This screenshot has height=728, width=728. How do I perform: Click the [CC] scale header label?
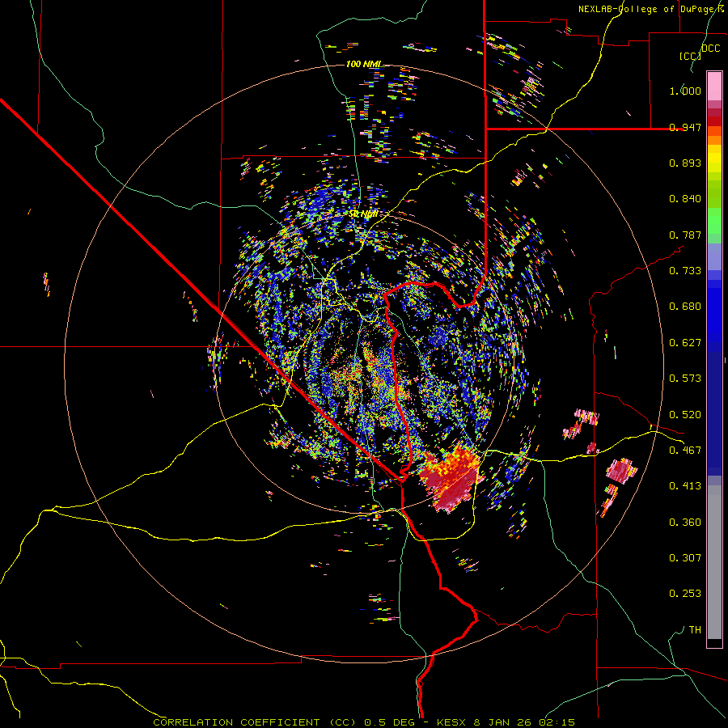point(689,56)
